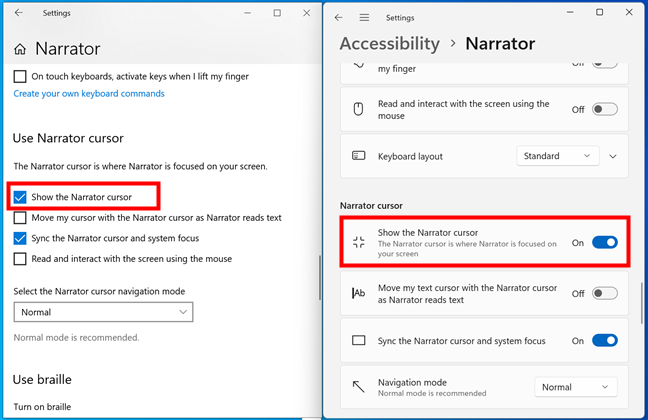
Task: Uncheck Sync the Narrator cursor and system focus
Action: 20,238
